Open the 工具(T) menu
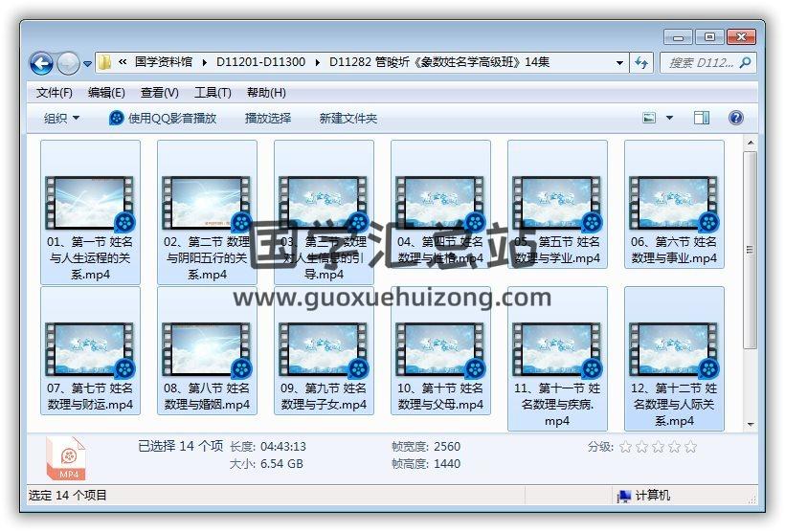The image size is (785, 532). [x=213, y=93]
